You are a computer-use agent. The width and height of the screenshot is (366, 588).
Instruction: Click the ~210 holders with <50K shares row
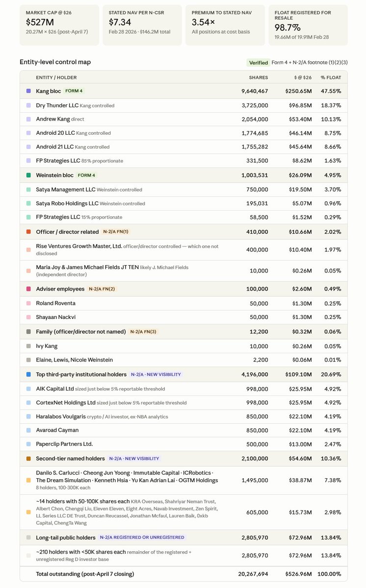tap(183, 555)
